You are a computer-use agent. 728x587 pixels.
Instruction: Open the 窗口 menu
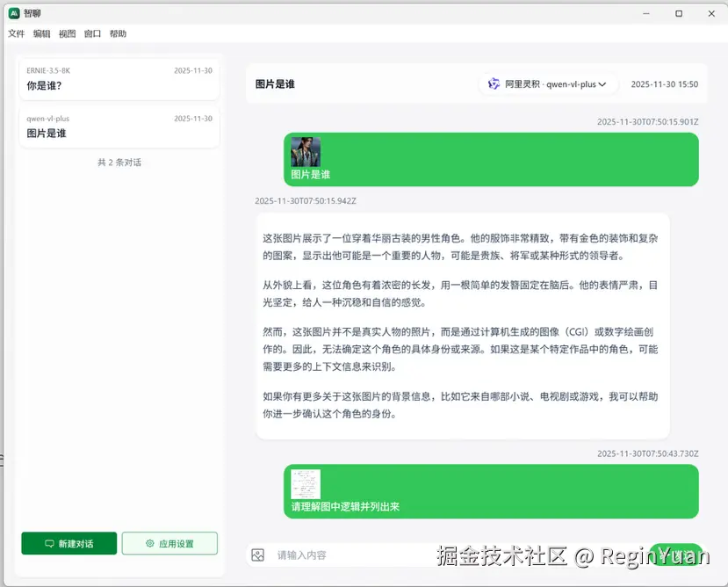tap(91, 33)
